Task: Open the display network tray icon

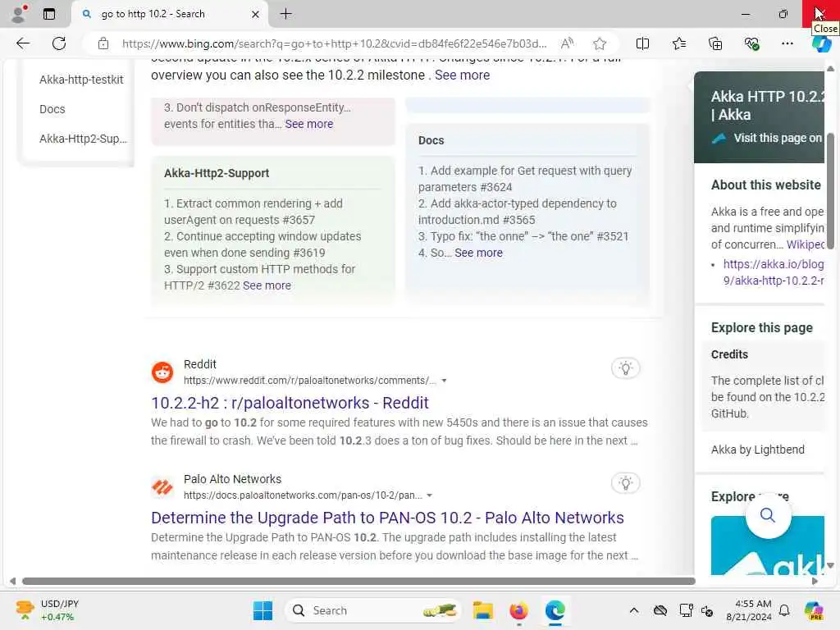Action: click(686, 610)
